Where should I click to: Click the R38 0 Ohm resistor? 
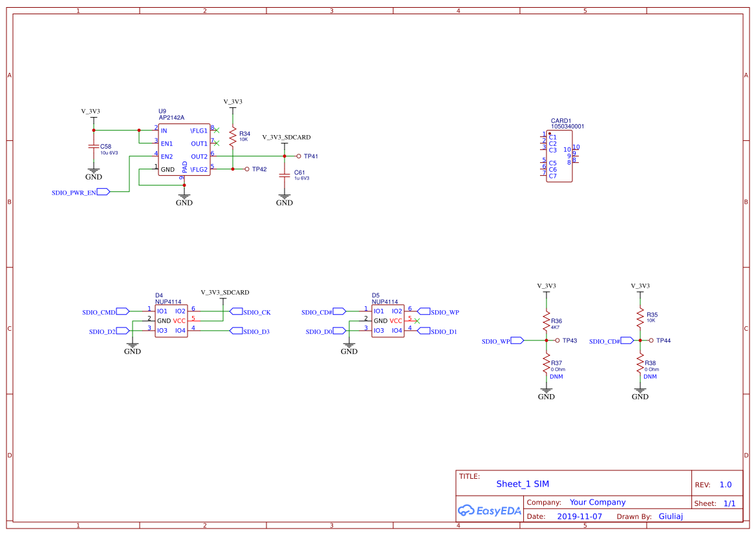coord(640,364)
